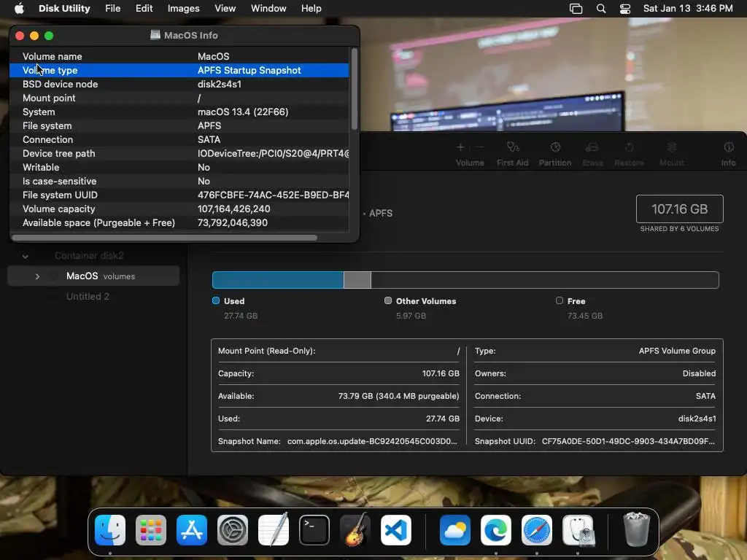Viewport: 747px width, 560px height.
Task: Open TextEdit from the Dock
Action: (x=274, y=530)
